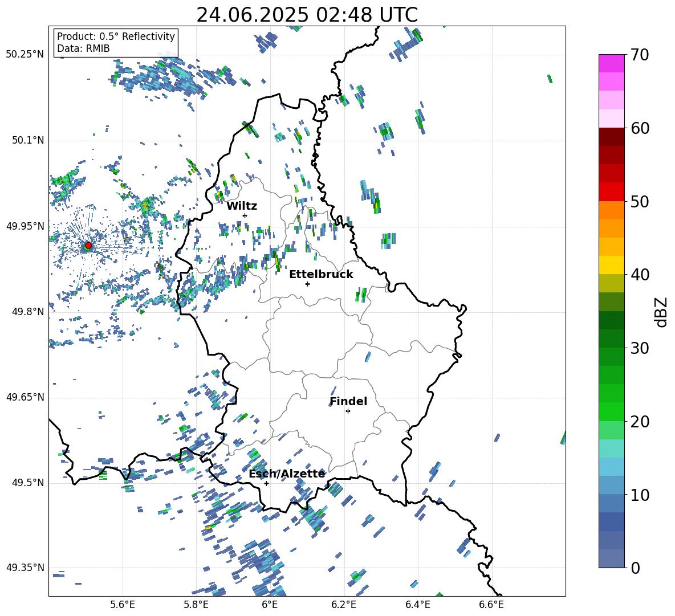Screen dimensions: 675x616
Task: Click the Ettelbruck station cross marker
Action: 307,284
